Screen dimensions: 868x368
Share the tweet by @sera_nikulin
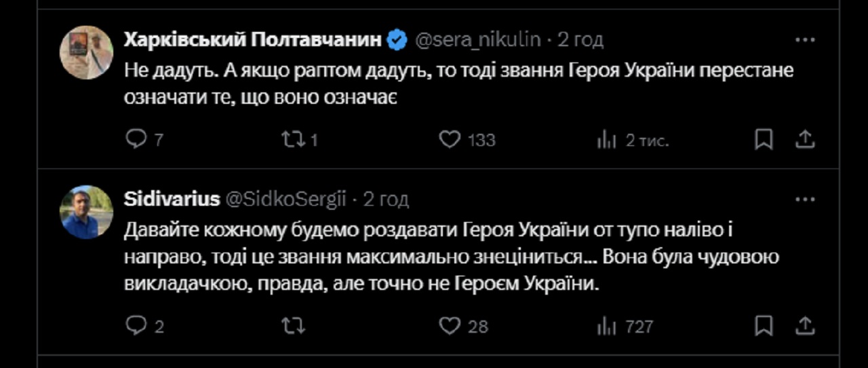pyautogui.click(x=804, y=140)
